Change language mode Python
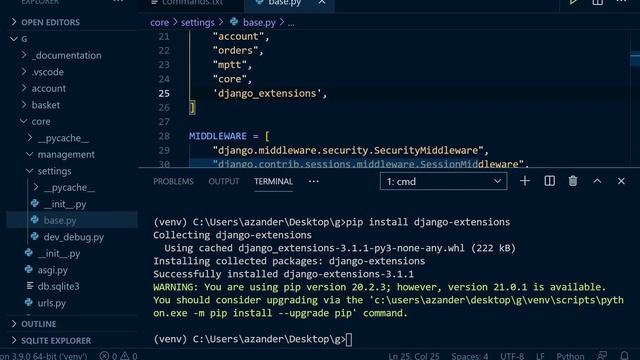Image resolution: width=640 pixels, height=360 pixels. pyautogui.click(x=570, y=356)
